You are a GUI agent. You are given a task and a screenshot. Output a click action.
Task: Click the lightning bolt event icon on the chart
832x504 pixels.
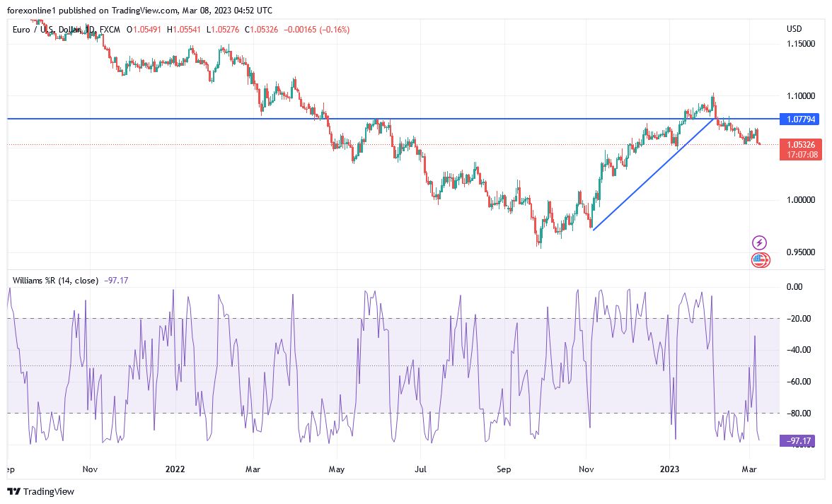758,242
